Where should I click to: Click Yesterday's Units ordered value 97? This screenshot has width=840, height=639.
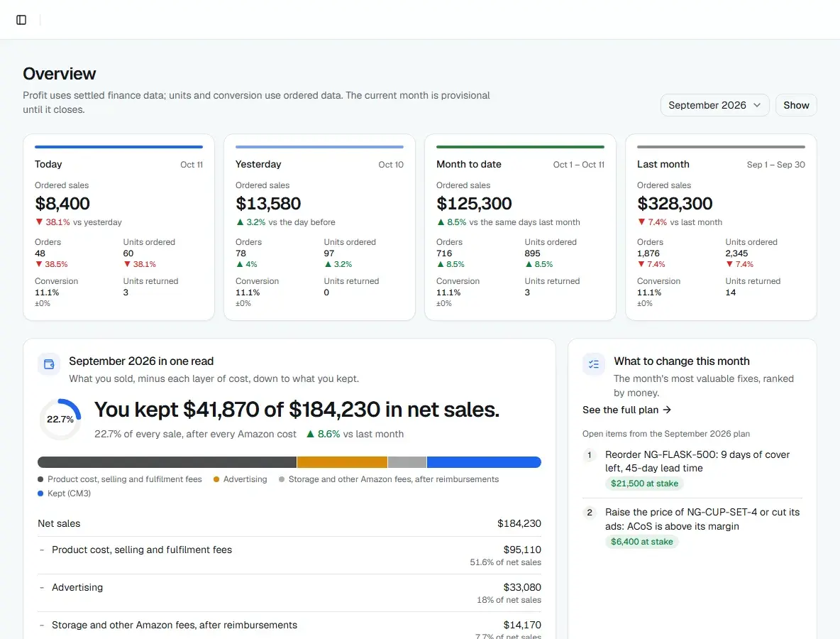(329, 253)
